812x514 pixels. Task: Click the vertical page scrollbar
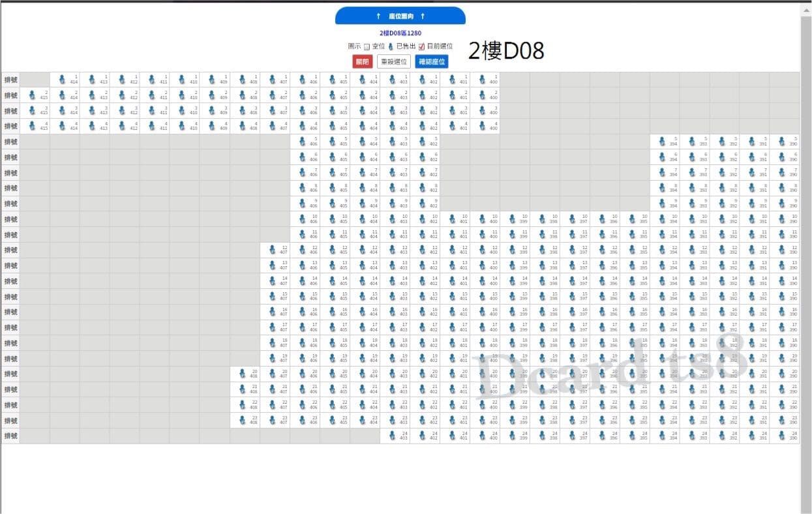coord(806,261)
